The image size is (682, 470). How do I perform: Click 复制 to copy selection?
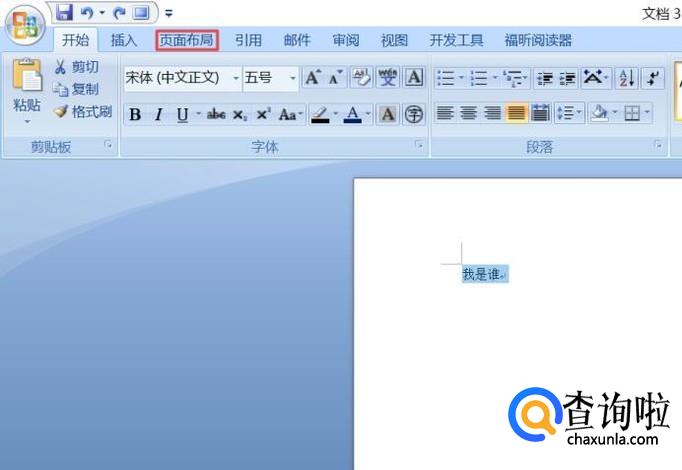pyautogui.click(x=76, y=89)
